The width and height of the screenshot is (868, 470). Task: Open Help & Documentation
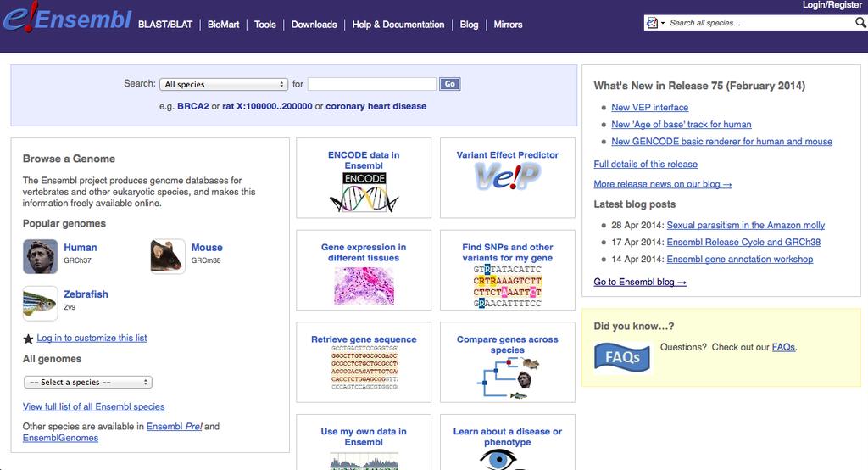point(398,25)
